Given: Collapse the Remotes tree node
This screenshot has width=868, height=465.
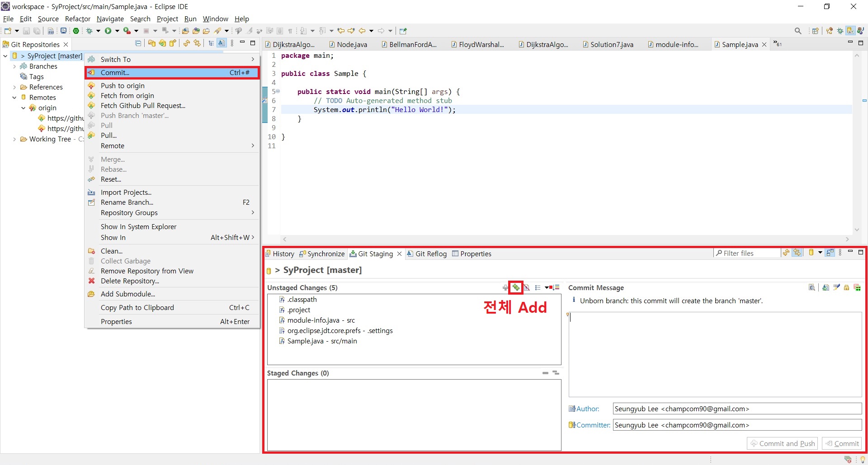Looking at the screenshot, I should tap(14, 98).
